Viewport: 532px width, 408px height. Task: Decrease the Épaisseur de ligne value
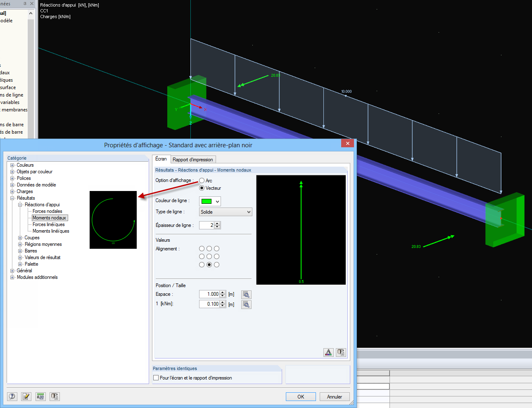pos(218,227)
